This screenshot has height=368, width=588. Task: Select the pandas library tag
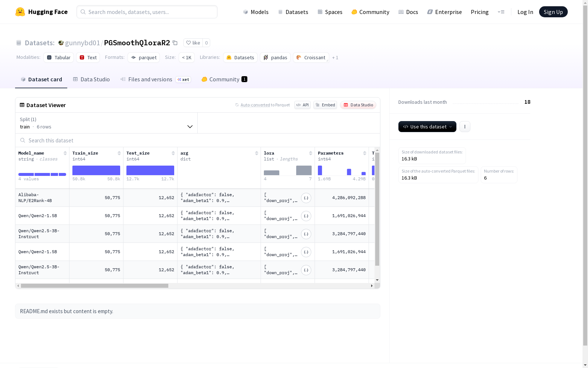click(275, 57)
